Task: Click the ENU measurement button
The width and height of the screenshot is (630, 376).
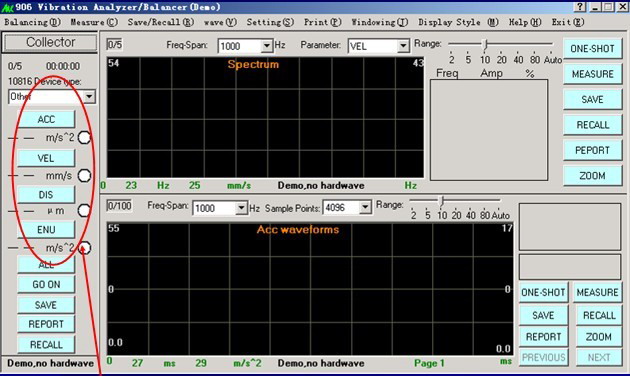Action: (x=46, y=229)
